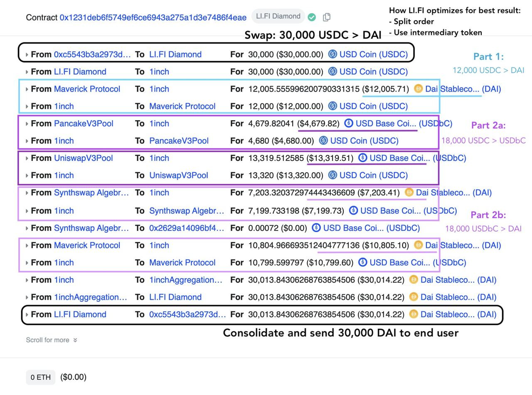Click the USDC icon in the 4,680 PancakeV3Pool row

tap(323, 141)
